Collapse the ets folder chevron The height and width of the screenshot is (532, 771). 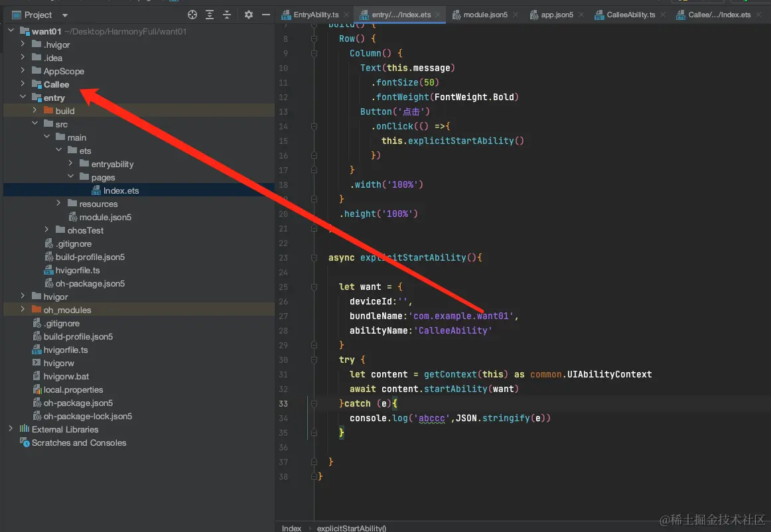pos(58,150)
